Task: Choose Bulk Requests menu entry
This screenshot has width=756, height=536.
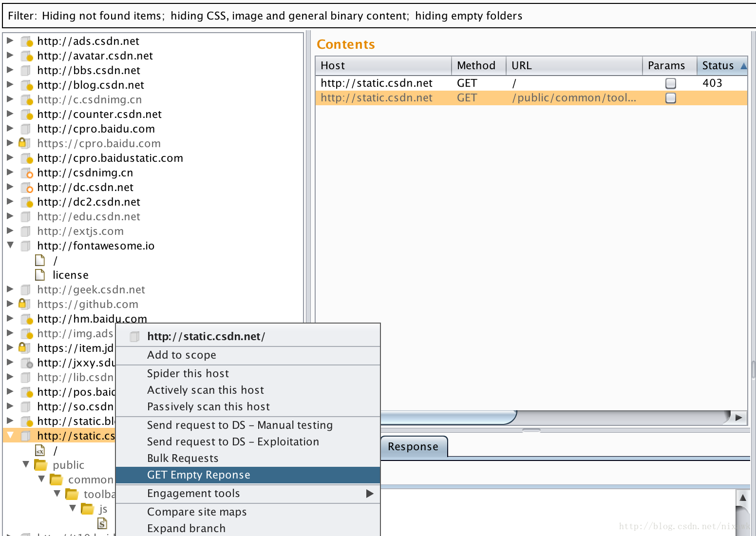Action: click(x=248, y=459)
